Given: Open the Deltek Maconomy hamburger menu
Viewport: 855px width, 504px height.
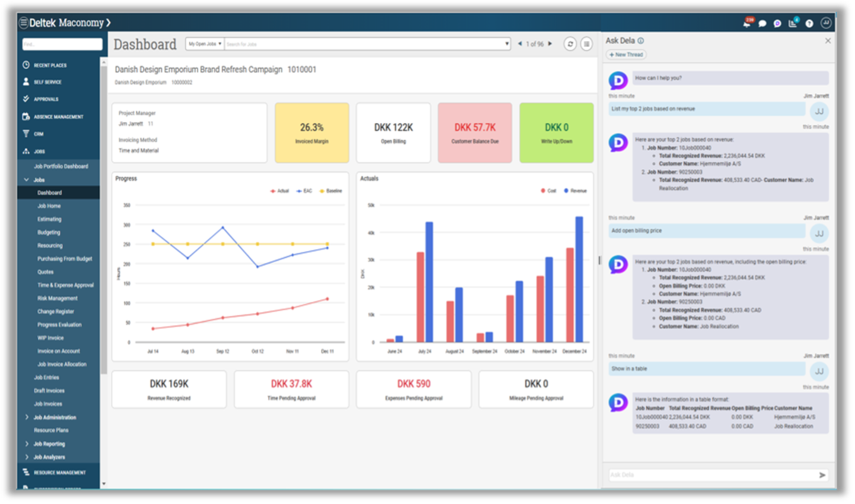Looking at the screenshot, I should pos(23,22).
